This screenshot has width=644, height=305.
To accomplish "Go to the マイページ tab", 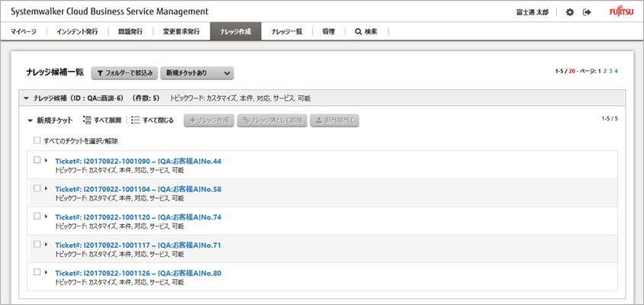I will pyautogui.click(x=24, y=31).
